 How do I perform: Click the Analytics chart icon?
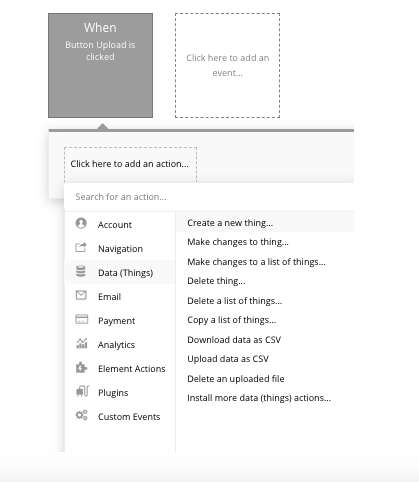pyautogui.click(x=82, y=343)
